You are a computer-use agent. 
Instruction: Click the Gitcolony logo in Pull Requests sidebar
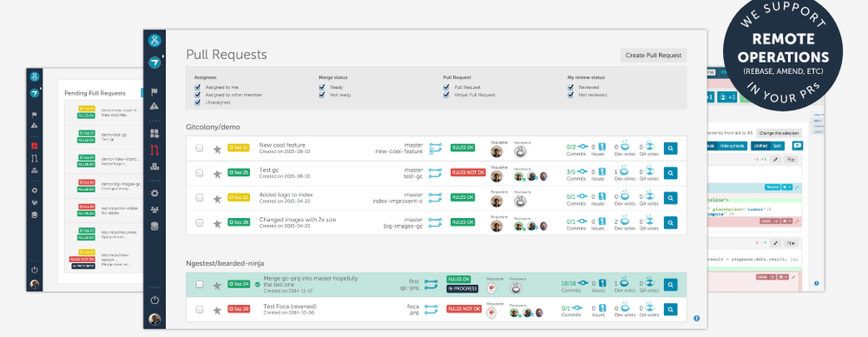(x=155, y=40)
